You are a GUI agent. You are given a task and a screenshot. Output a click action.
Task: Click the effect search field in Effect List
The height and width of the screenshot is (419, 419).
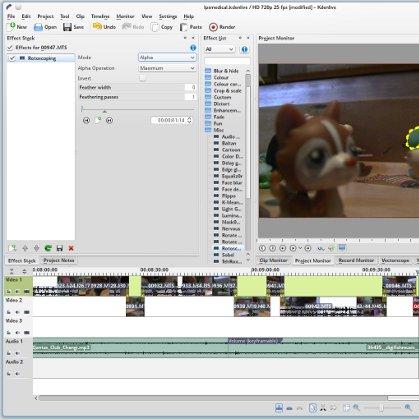pos(227,61)
